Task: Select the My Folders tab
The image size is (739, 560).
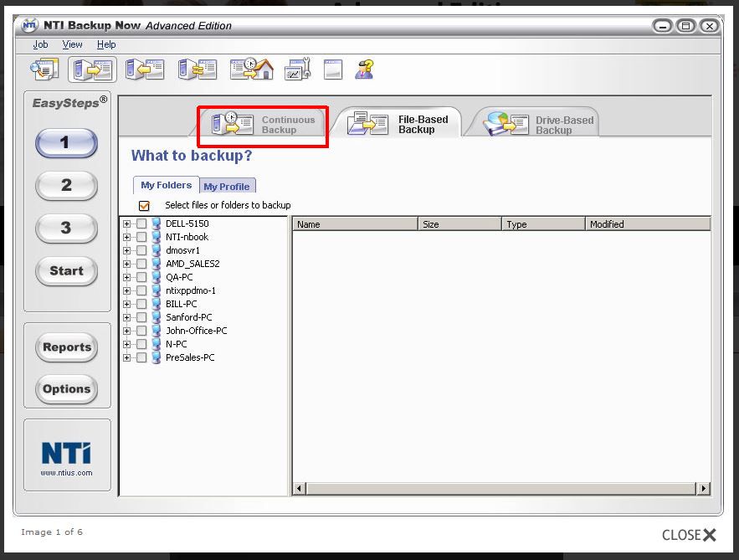Action: pos(166,185)
